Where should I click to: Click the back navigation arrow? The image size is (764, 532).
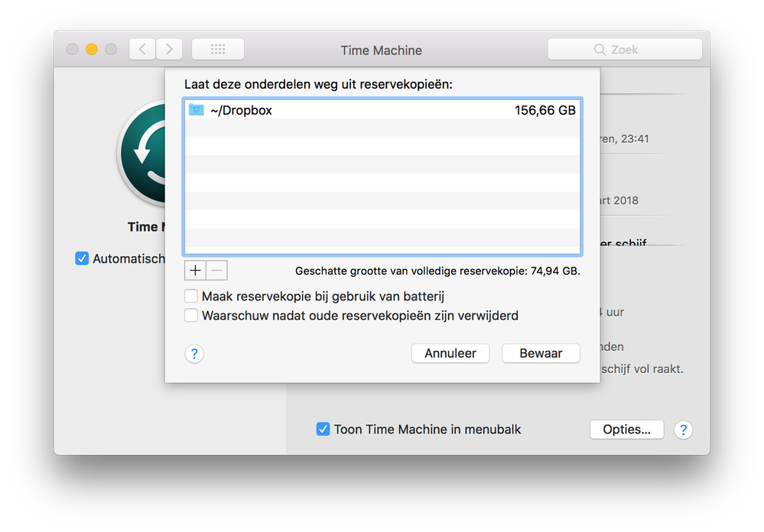(x=142, y=49)
